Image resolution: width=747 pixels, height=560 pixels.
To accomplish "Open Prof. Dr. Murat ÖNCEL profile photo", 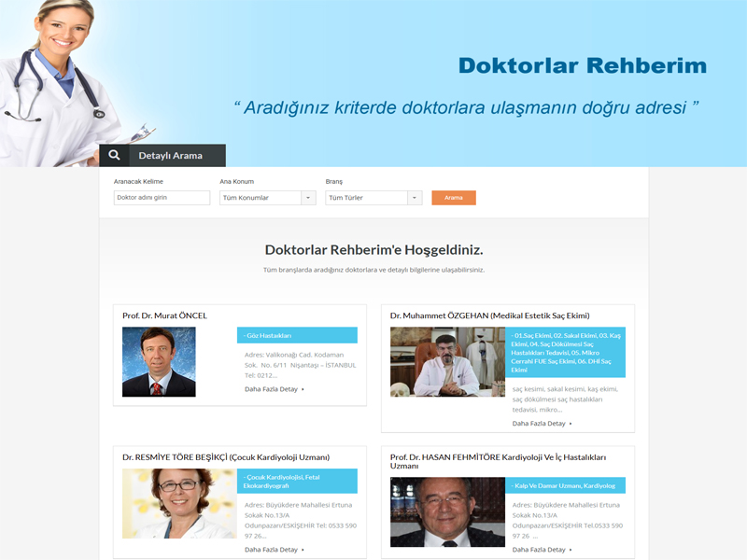I will point(159,361).
